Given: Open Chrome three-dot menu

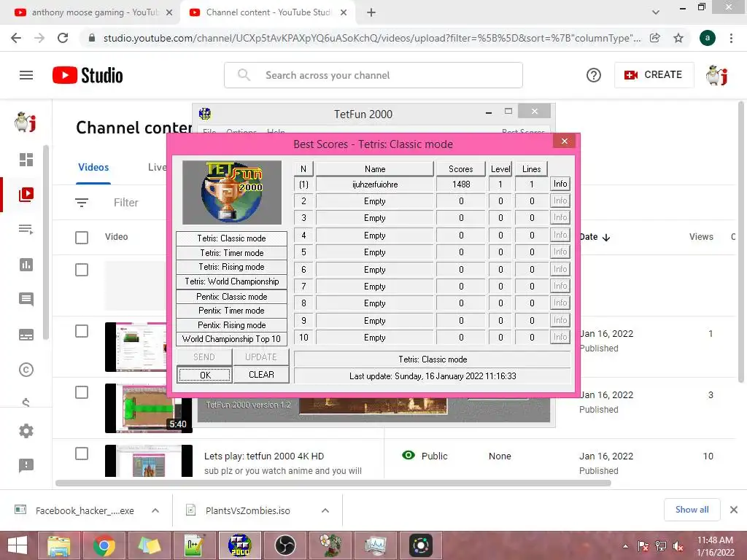Looking at the screenshot, I should pos(731,38).
